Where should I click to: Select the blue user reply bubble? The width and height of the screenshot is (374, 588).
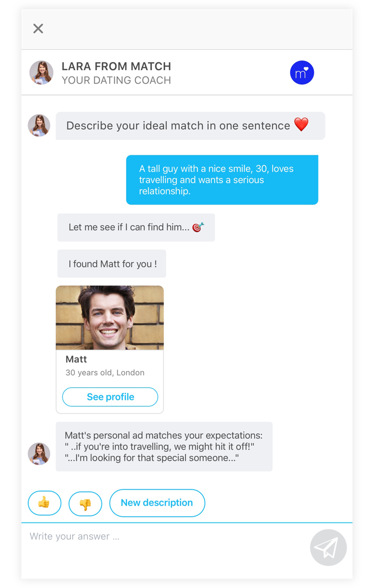222,180
